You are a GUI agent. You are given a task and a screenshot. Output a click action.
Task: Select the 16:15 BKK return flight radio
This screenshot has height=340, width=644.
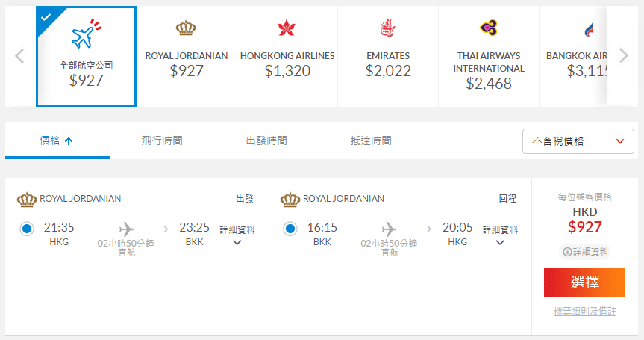290,228
